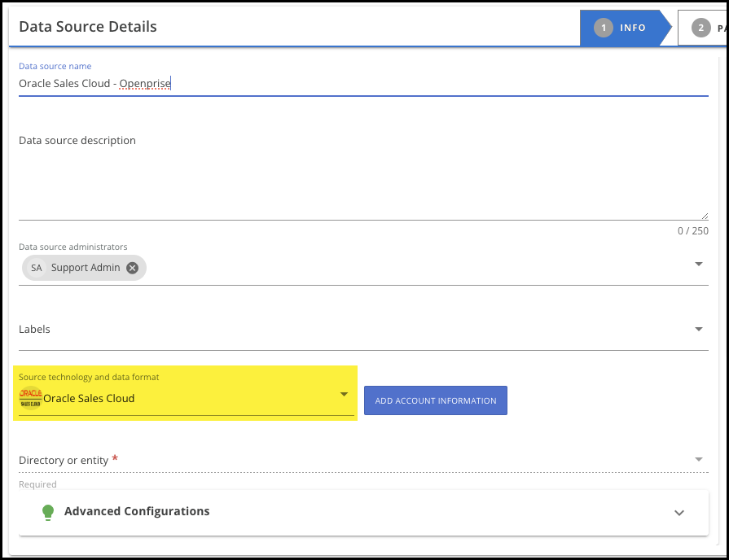This screenshot has width=729, height=560.
Task: Remove the Support Admin chip
Action: 133,268
